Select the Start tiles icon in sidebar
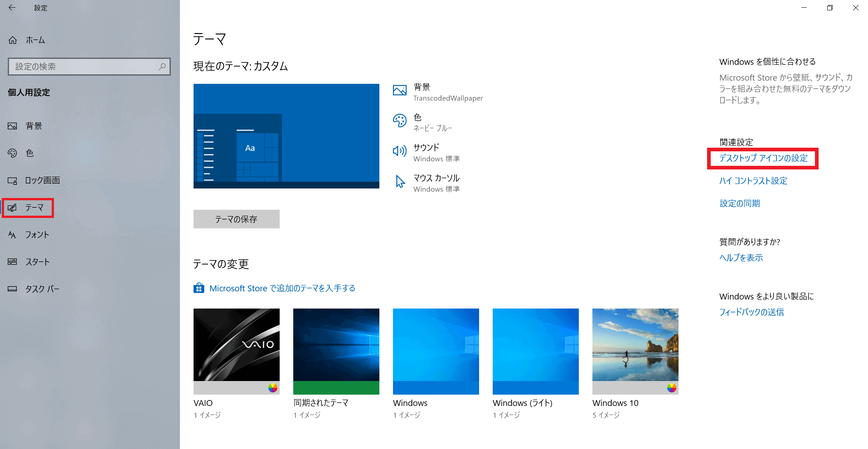 [x=12, y=262]
